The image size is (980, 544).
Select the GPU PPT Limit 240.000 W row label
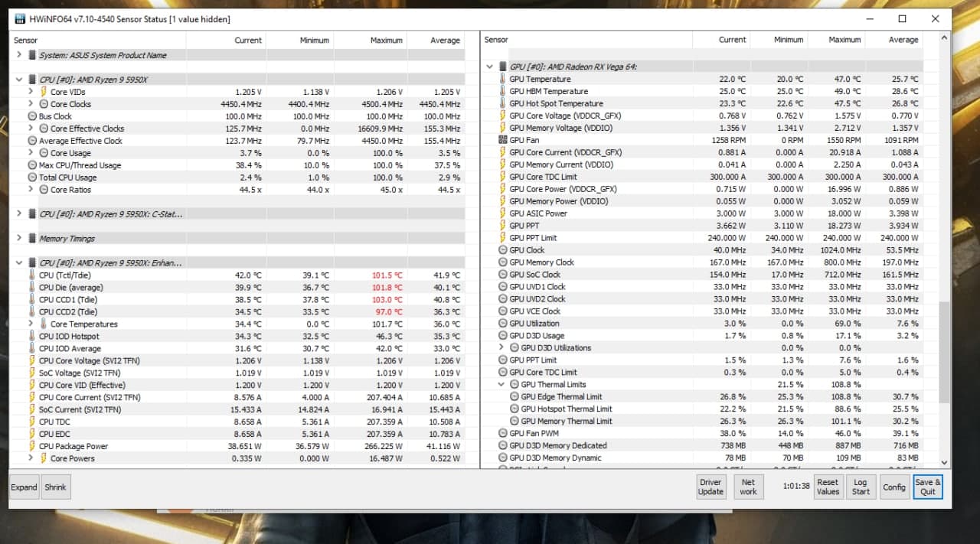(x=533, y=238)
